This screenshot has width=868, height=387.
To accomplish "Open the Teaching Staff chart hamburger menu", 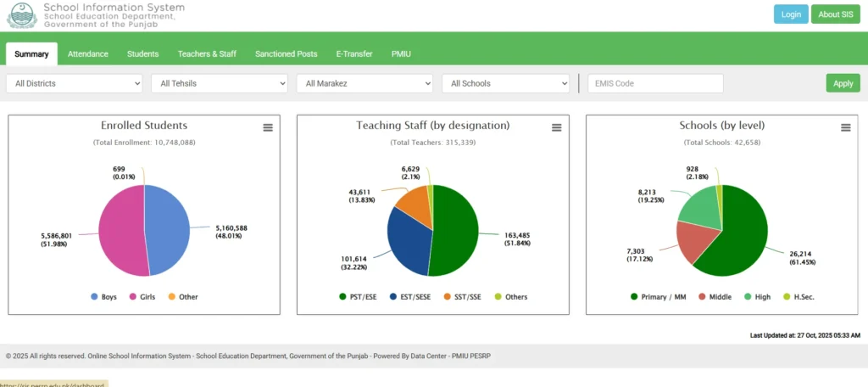I will point(557,127).
